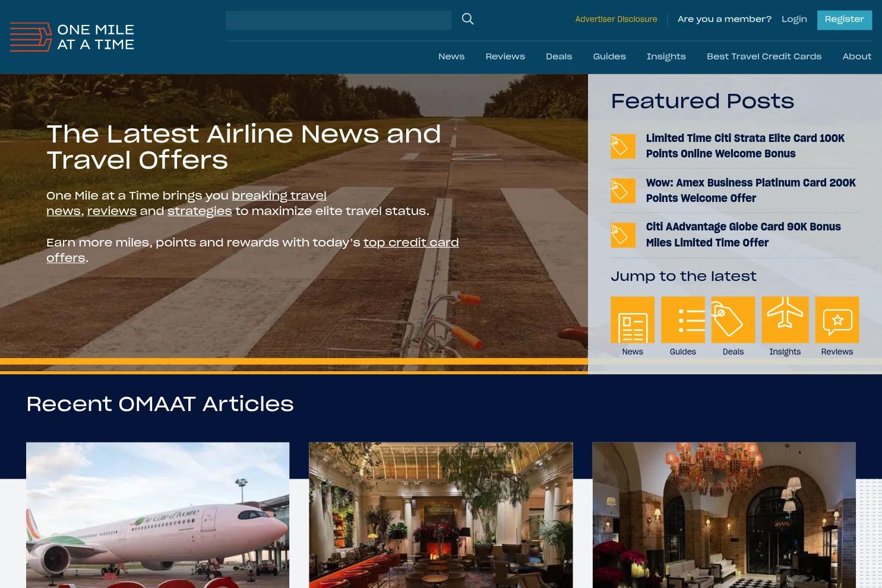Click the Insights airplane icon tile

click(785, 320)
